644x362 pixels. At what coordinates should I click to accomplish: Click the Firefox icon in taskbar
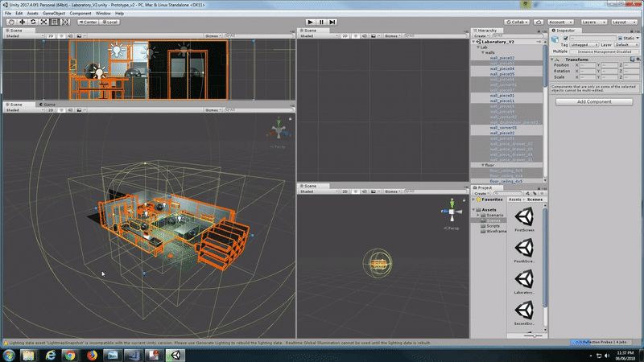91,354
